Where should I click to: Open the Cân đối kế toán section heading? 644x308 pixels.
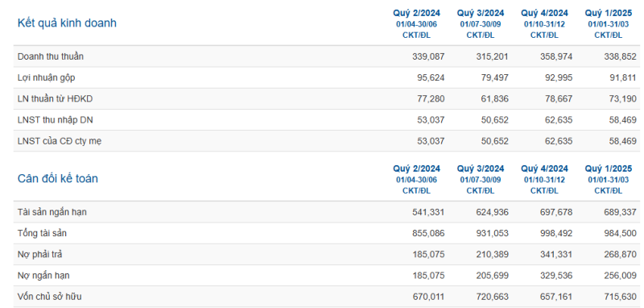point(57,179)
